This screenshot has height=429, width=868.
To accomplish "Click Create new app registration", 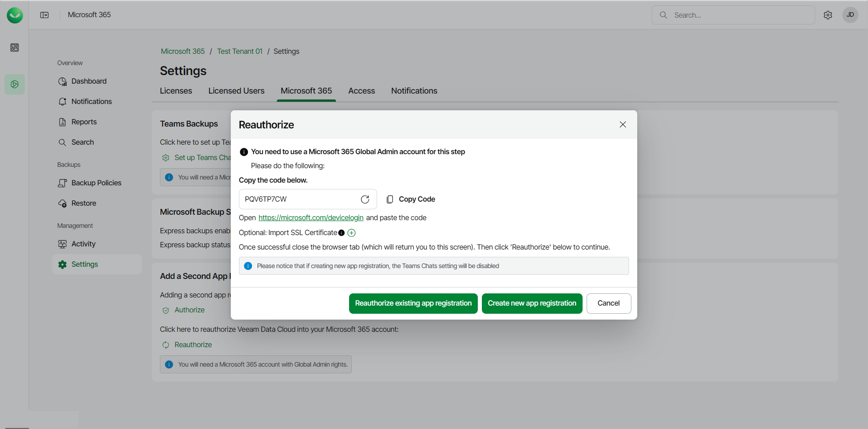I will (532, 303).
